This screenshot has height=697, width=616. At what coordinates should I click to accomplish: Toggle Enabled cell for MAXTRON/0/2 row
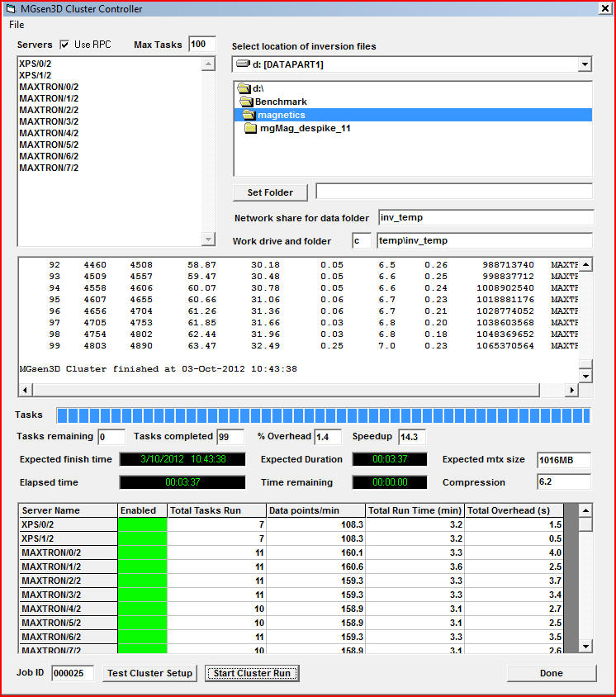(x=142, y=552)
